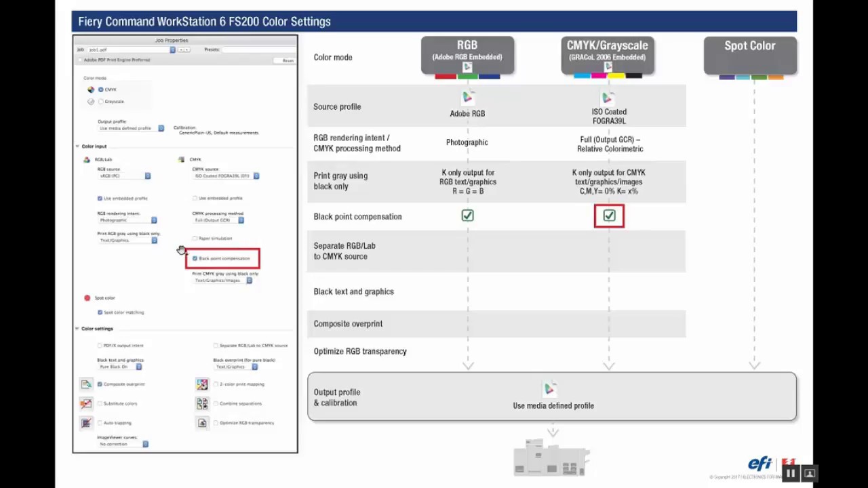Enable Separate RGB/Lab to CMYK source checkbox
The width and height of the screenshot is (868, 488).
point(216,346)
